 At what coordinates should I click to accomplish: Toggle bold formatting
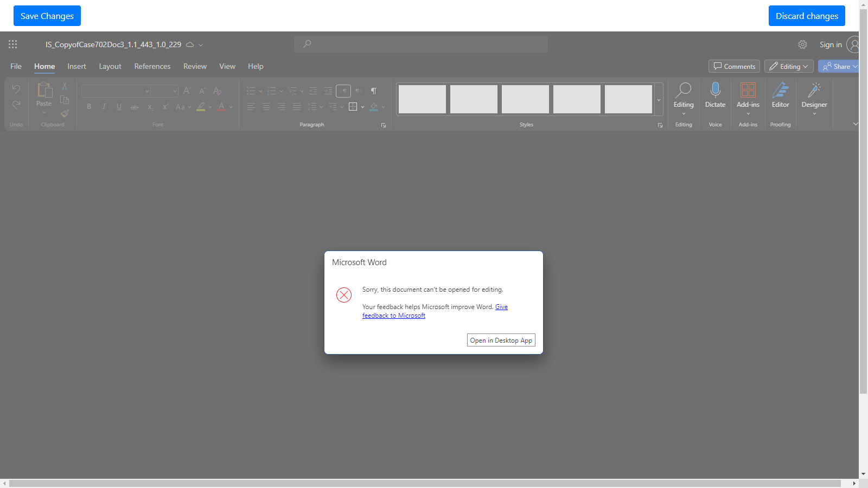88,107
